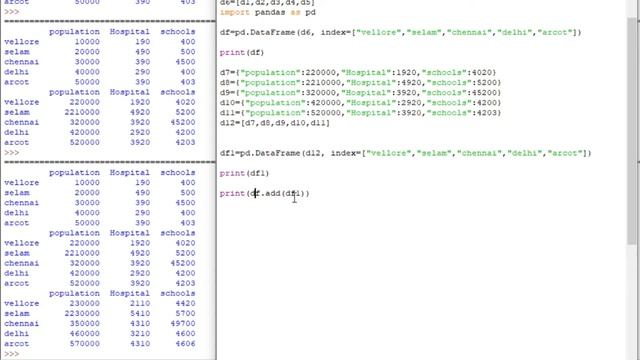Click number 45200 in the d9 line

pyautogui.click(x=484, y=93)
